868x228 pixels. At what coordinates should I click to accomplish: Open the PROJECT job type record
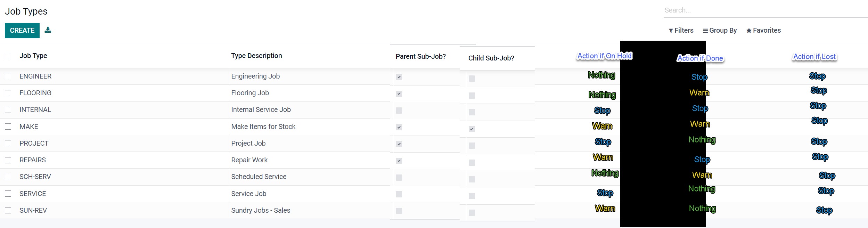(x=34, y=143)
